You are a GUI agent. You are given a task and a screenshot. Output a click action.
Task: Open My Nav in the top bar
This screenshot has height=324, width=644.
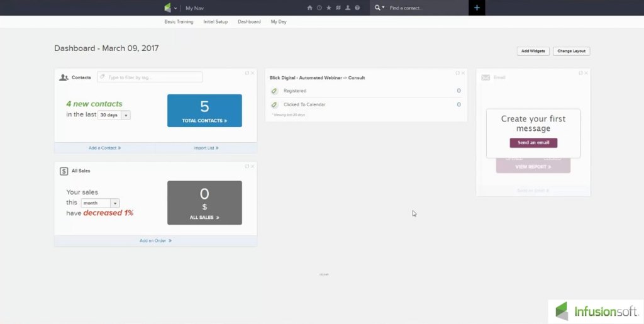(x=195, y=8)
